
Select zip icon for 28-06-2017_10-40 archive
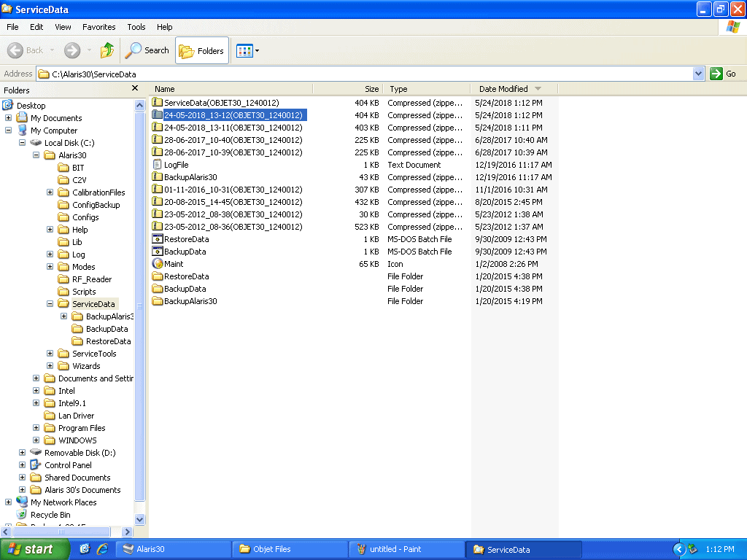pos(158,139)
